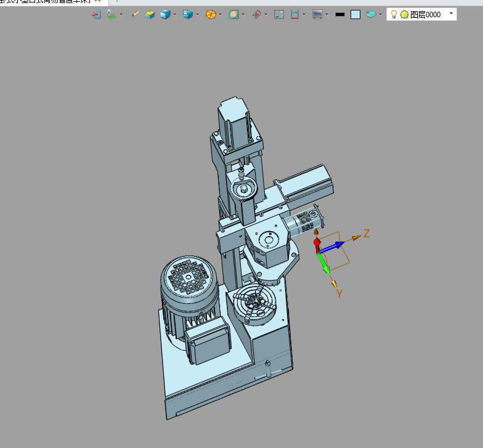Click the teal layers stack icon
483x448 pixels.
tap(371, 15)
